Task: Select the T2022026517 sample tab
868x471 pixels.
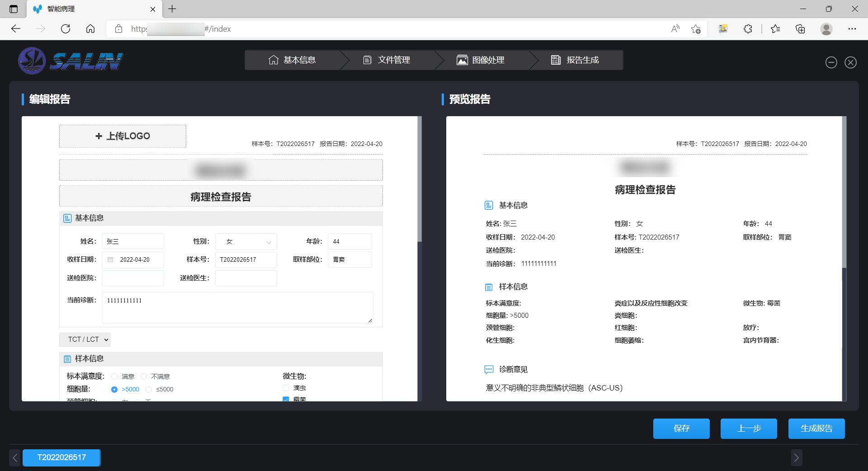Action: pyautogui.click(x=61, y=457)
